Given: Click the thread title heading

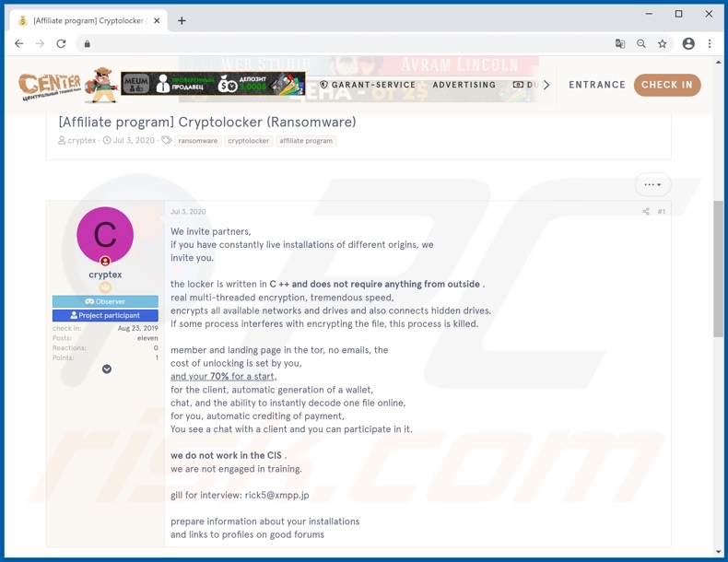Looking at the screenshot, I should [207, 122].
